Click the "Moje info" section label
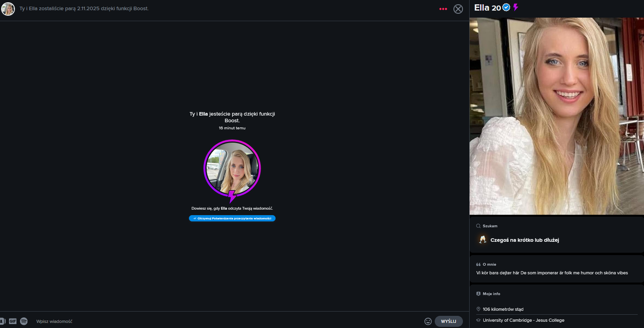Image resolution: width=644 pixels, height=328 pixels. pos(492,294)
